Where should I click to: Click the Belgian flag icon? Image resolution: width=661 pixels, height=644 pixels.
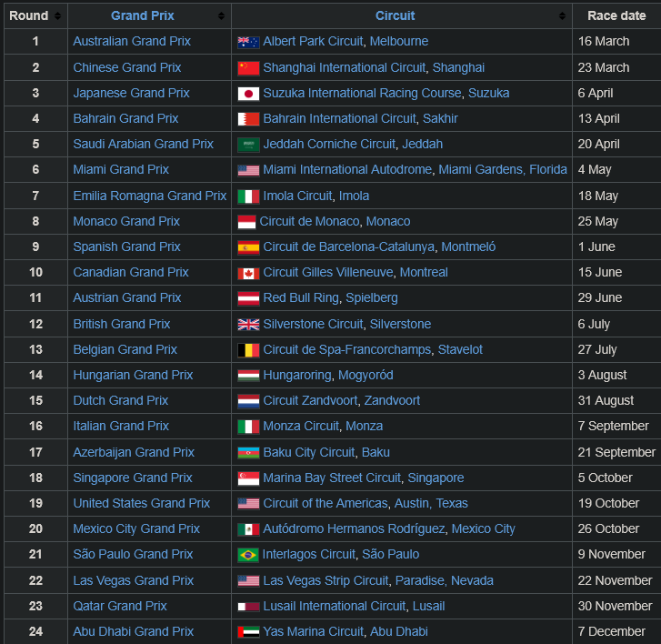click(x=248, y=350)
